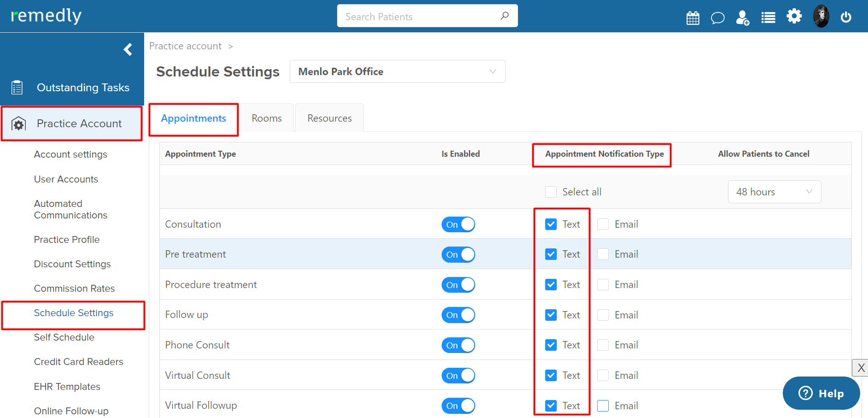Viewport: 868px width, 418px height.
Task: Open the list view icon in header
Action: (768, 18)
